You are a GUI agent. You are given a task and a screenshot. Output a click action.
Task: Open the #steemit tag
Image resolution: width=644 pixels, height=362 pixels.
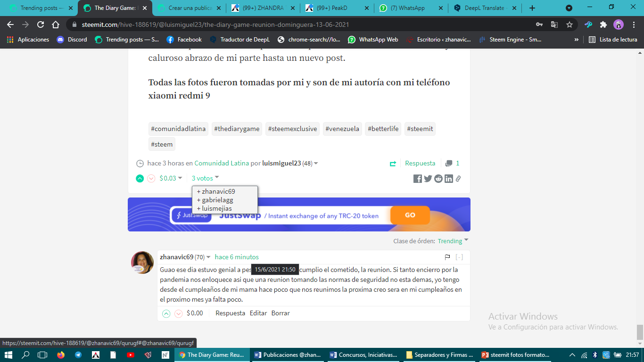point(420,129)
